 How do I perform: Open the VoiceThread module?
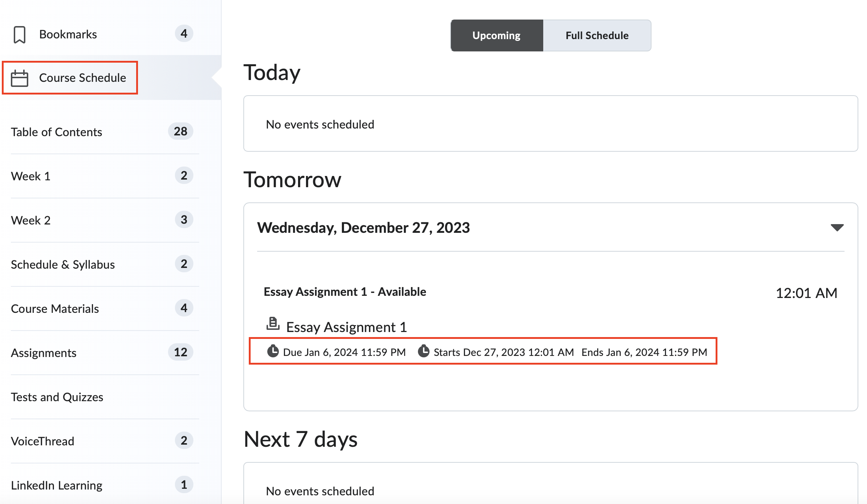pyautogui.click(x=42, y=441)
